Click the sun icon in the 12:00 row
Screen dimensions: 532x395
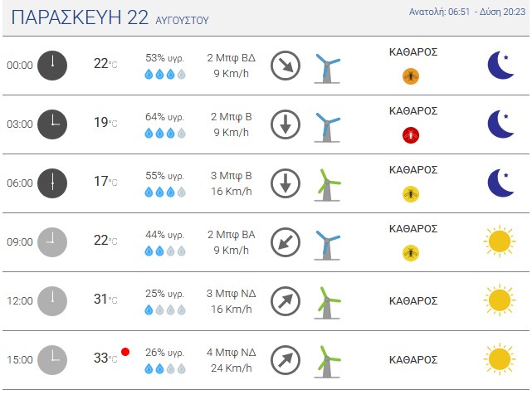(500, 300)
